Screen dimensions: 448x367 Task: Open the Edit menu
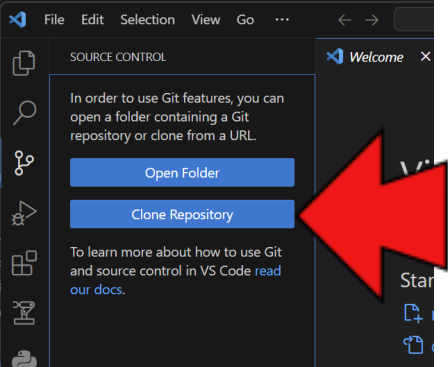pyautogui.click(x=92, y=20)
